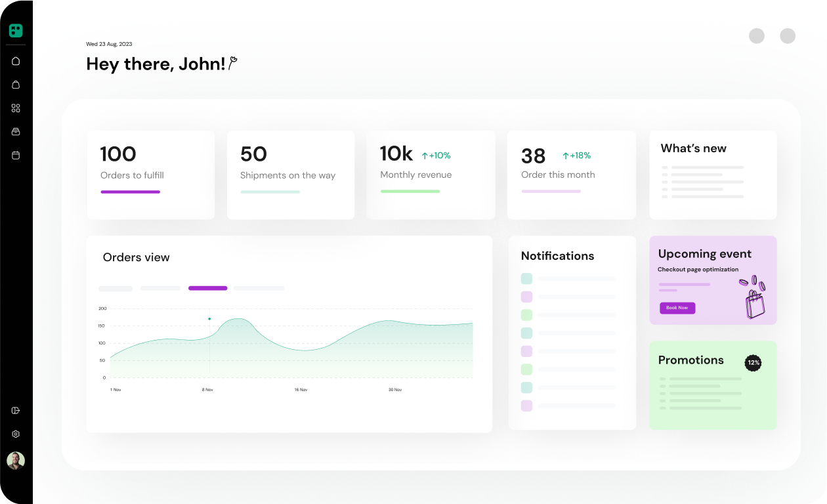Open the Monthly revenue card
The height and width of the screenshot is (504, 827).
[431, 175]
